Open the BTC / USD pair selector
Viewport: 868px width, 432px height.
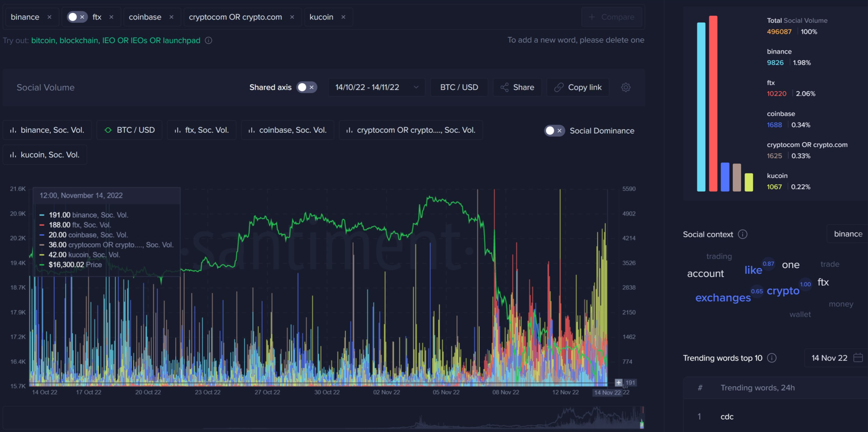coord(459,87)
